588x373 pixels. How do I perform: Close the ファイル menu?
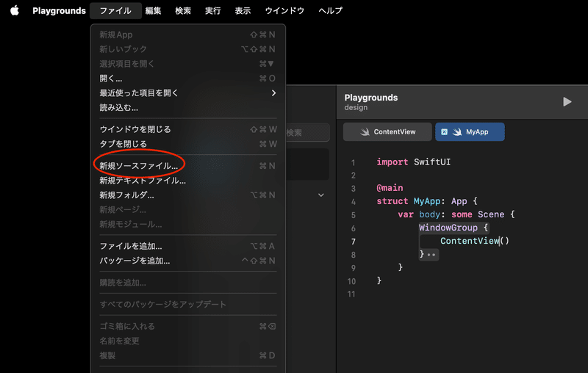pyautogui.click(x=115, y=10)
